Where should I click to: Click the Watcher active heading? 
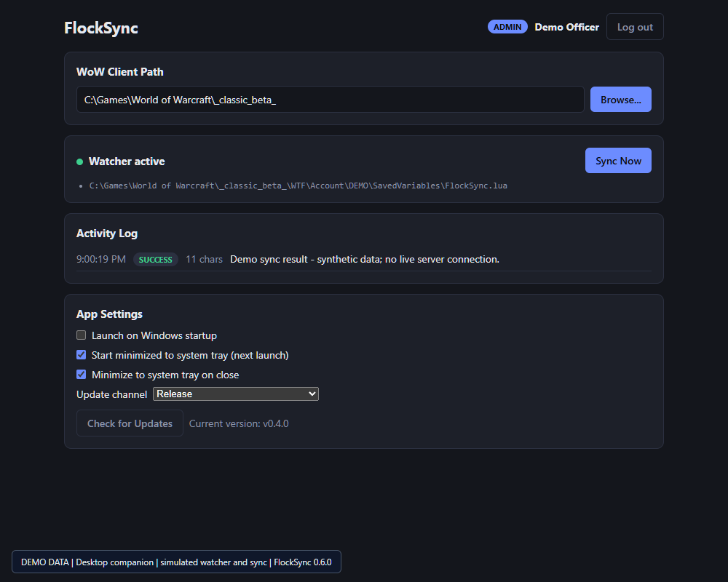127,161
